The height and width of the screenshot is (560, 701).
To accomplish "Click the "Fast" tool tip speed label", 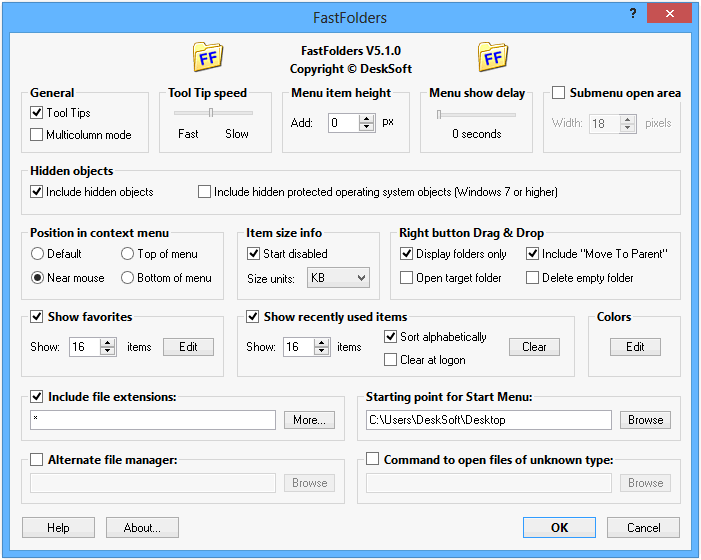I will [x=188, y=134].
